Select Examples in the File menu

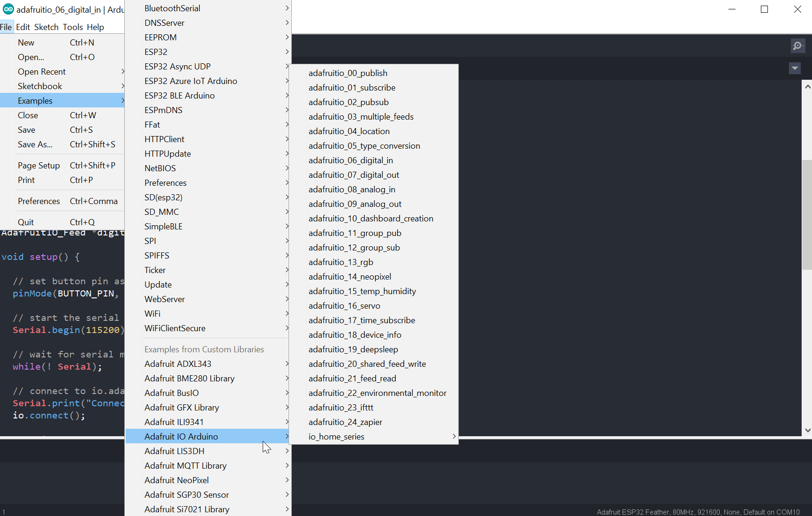coord(62,101)
